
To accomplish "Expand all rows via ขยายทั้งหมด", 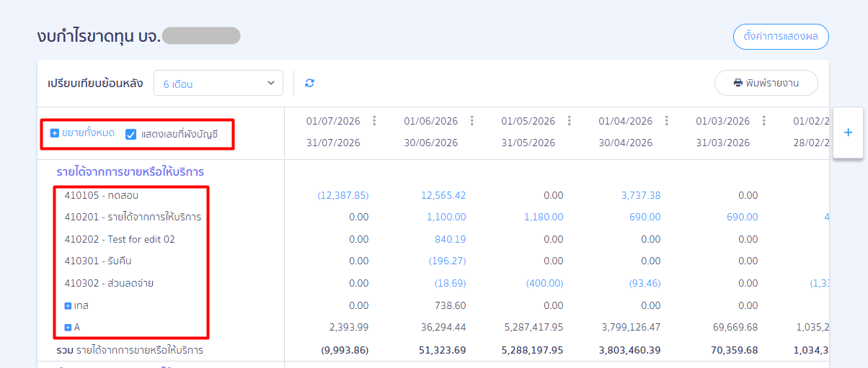I will tap(82, 133).
